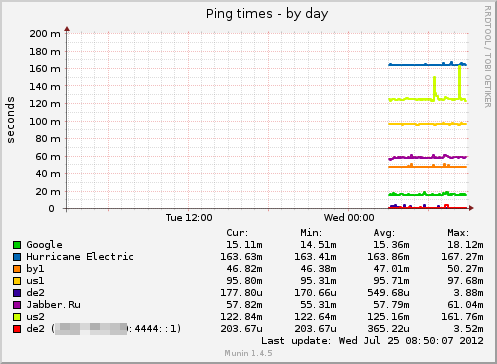This screenshot has height=364, width=497.
Task: Click the blue Hurricane Electric legend swatch
Action: pos(17,257)
